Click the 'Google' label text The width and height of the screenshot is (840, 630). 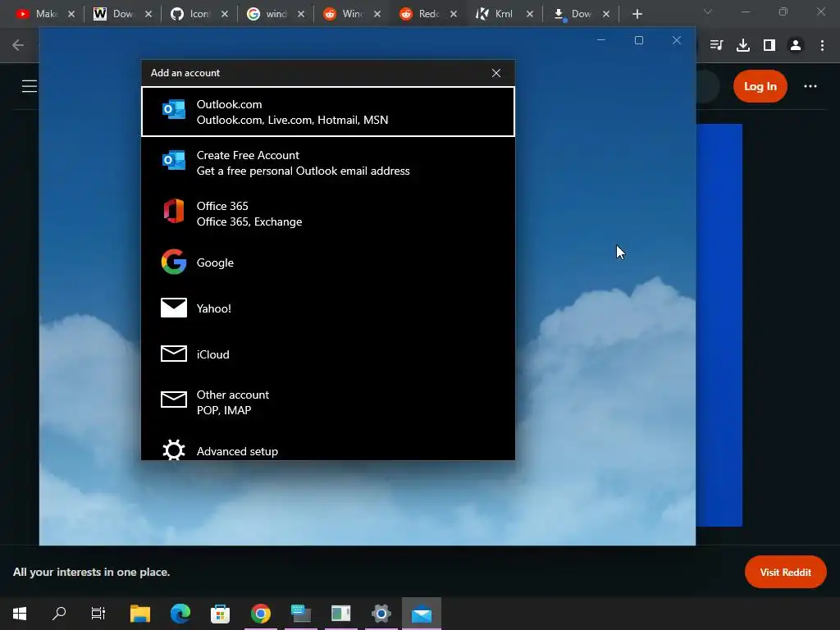215,262
